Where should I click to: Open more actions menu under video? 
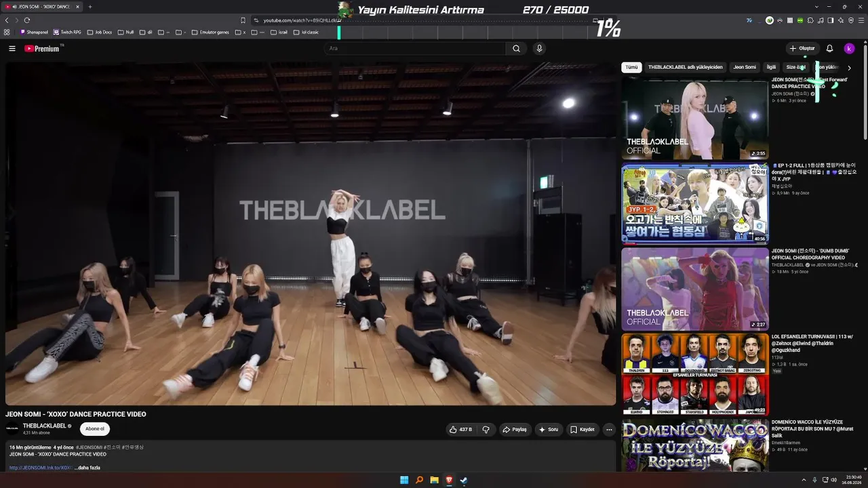(x=609, y=429)
